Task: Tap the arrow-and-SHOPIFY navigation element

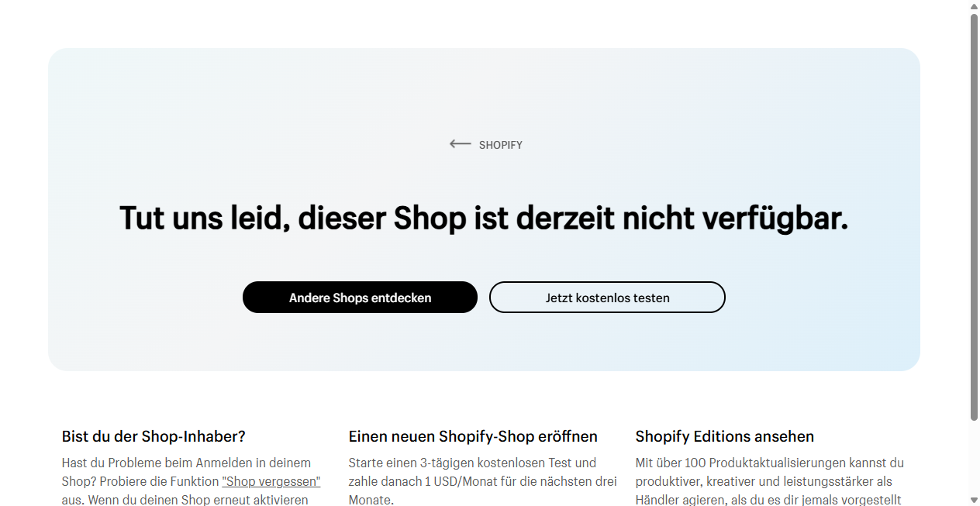Action: coord(484,144)
